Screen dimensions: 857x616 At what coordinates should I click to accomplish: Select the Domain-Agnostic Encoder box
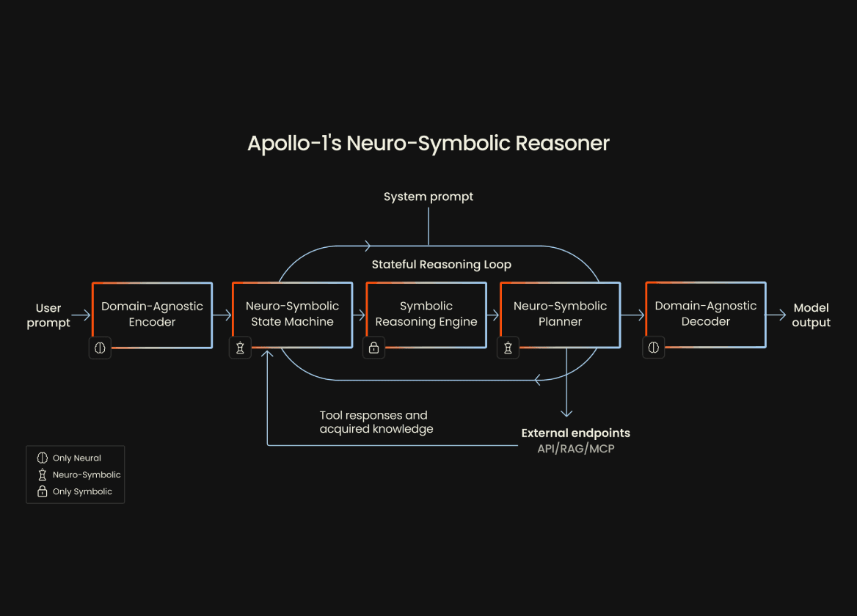pos(153,315)
